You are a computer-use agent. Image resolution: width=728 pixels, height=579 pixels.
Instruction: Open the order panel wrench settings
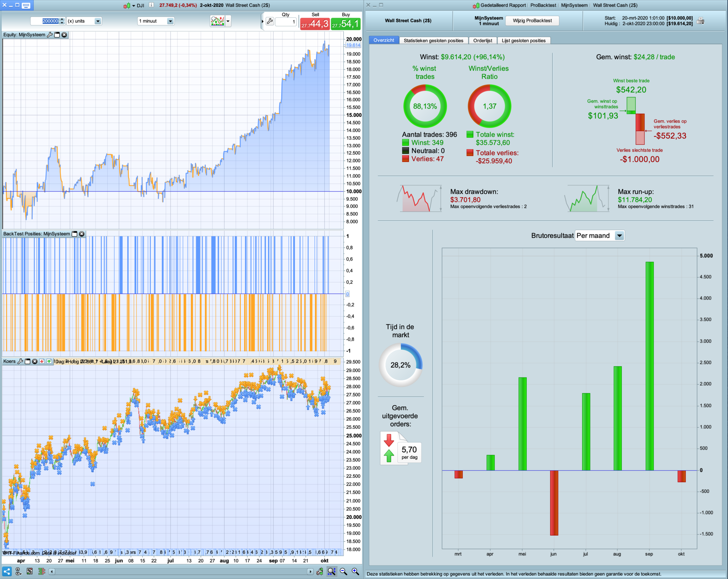(x=270, y=21)
